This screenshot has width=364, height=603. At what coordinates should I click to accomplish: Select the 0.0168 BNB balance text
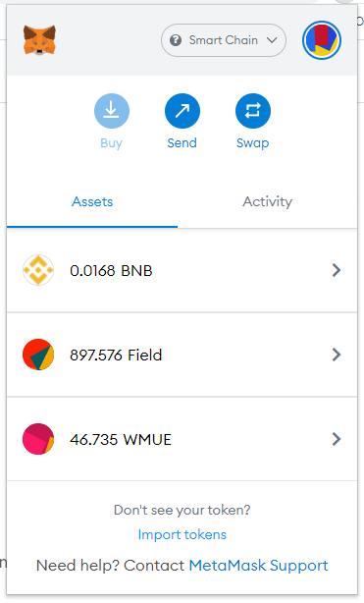click(111, 271)
